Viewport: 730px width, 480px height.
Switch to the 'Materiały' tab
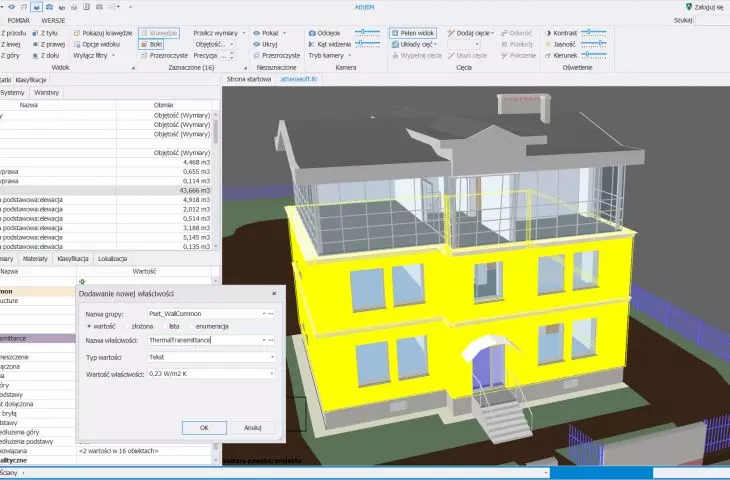pyautogui.click(x=35, y=259)
